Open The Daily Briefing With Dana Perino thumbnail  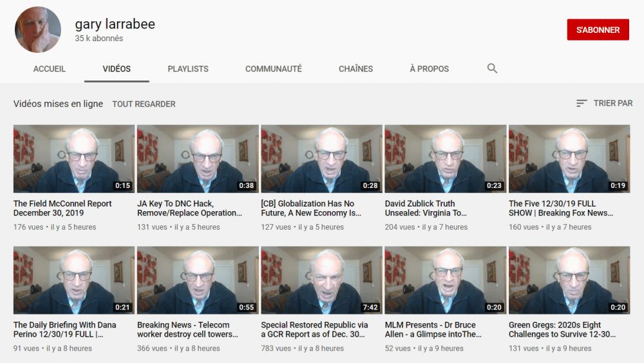74,281
